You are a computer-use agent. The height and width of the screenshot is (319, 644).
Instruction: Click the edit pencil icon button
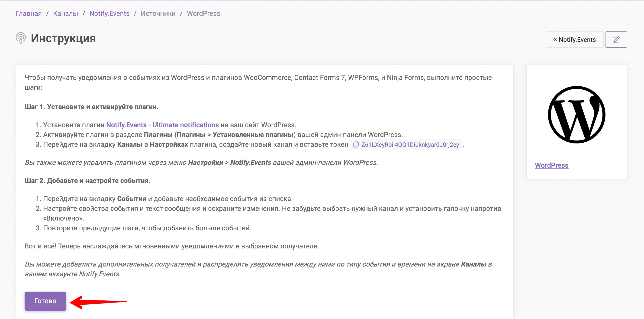point(616,39)
